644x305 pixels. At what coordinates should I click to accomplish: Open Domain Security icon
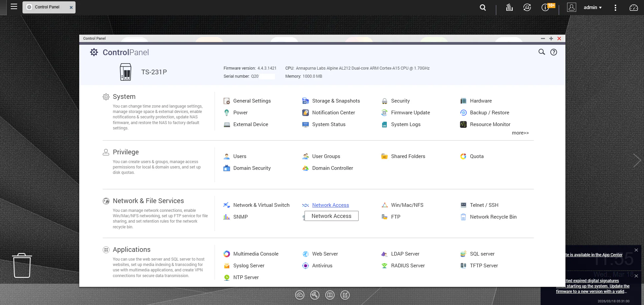[227, 168]
